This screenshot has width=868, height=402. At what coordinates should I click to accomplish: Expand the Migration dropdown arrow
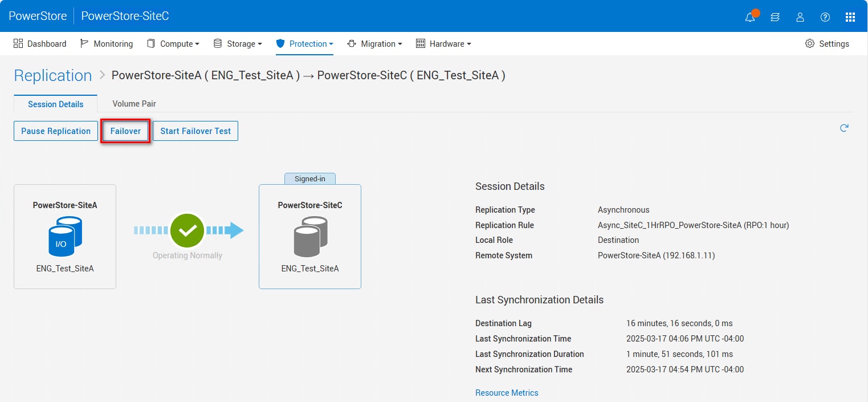(x=400, y=44)
